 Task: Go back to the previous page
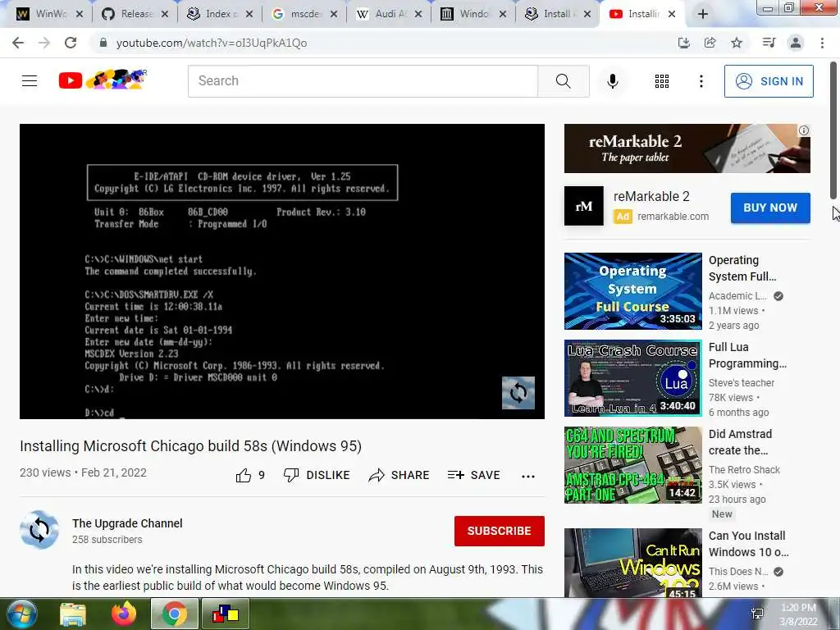pos(18,43)
